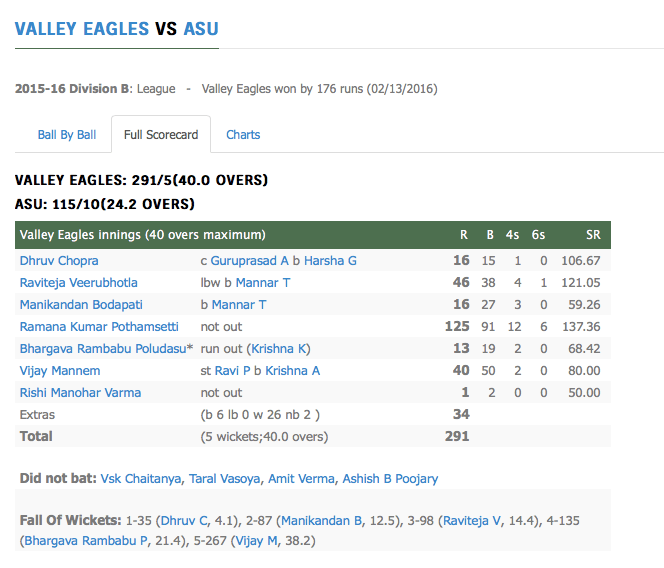The height and width of the screenshot is (568, 664).
Task: Click Rishi Manohar Varma's name
Action: point(80,392)
